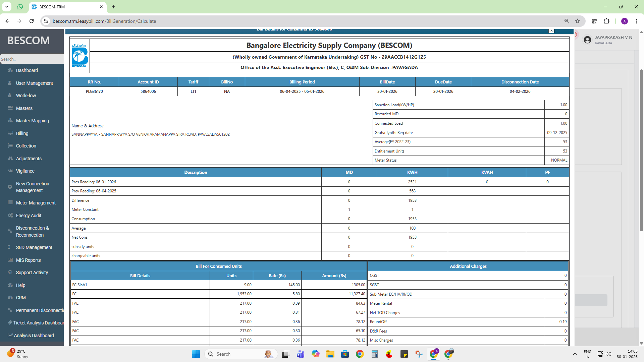The width and height of the screenshot is (644, 362).
Task: Open File Explorer from the taskbar
Action: pyautogui.click(x=330, y=354)
